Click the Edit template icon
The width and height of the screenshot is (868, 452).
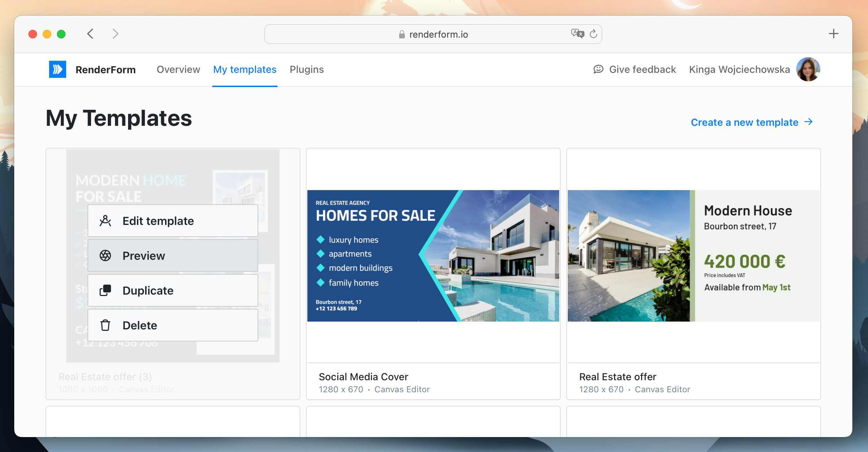click(105, 221)
